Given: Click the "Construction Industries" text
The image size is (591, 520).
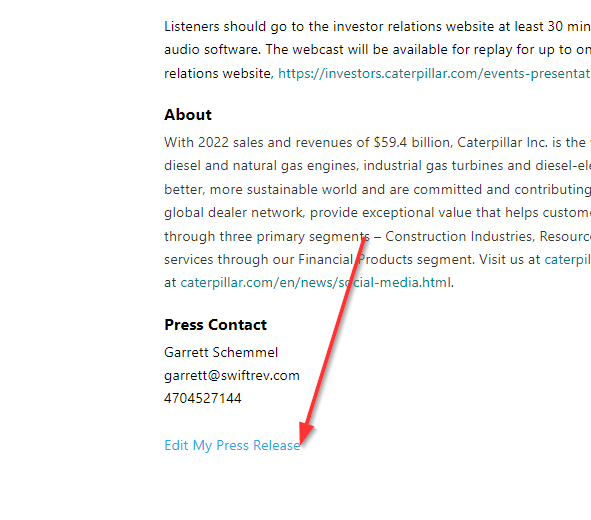Looking at the screenshot, I should (x=459, y=237).
